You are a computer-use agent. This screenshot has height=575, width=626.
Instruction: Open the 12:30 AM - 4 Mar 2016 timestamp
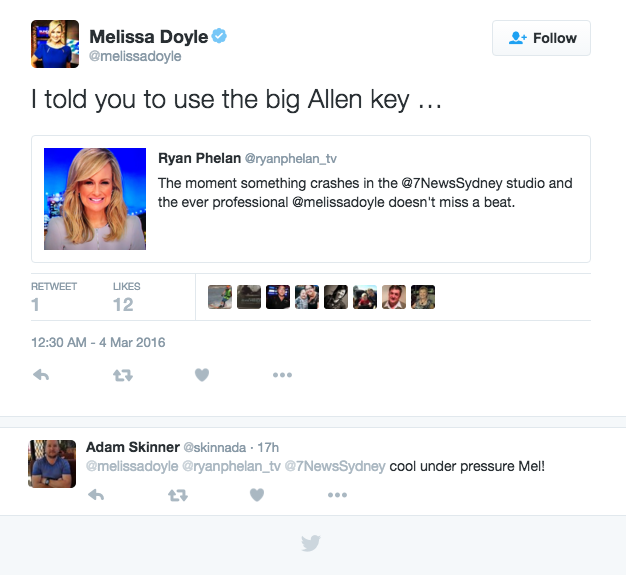(98, 343)
